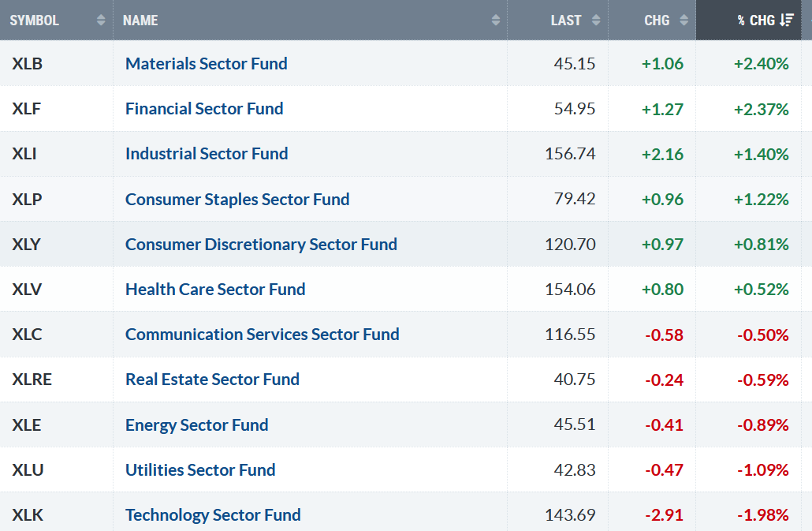Screen dimensions: 812x531
Task: Select the Consumer Staples Sector Fund link
Action: coord(237,199)
